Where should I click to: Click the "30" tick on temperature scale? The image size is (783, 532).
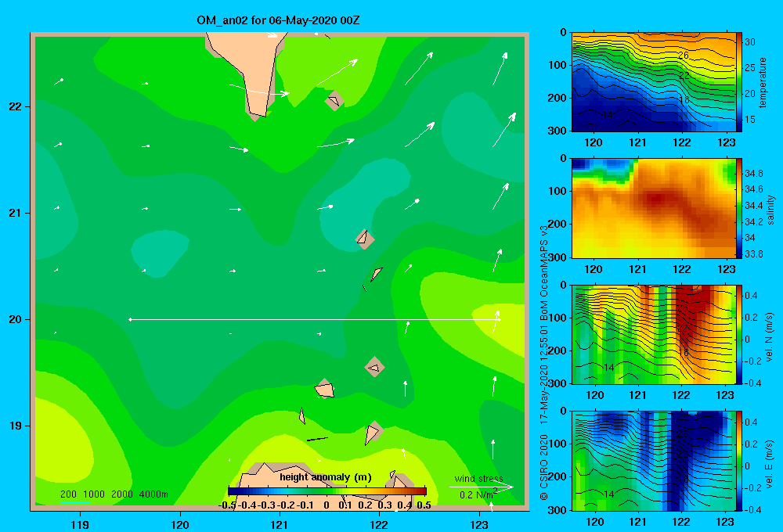[x=750, y=42]
